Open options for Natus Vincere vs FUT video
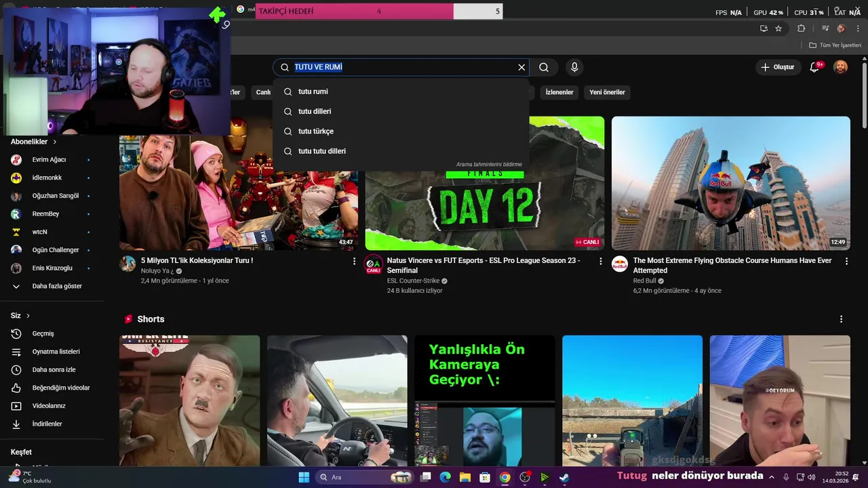Screen dimensions: 868x488 [x=600, y=261]
